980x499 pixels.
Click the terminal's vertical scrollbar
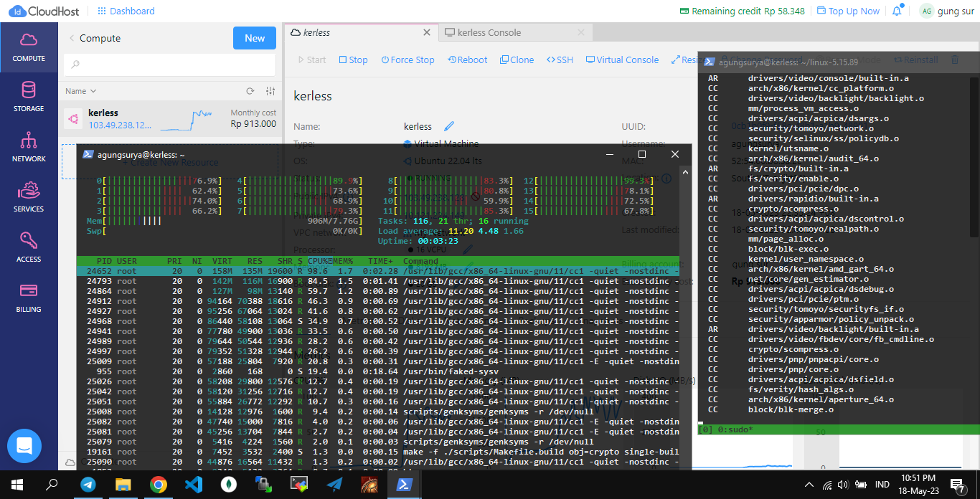(974, 158)
